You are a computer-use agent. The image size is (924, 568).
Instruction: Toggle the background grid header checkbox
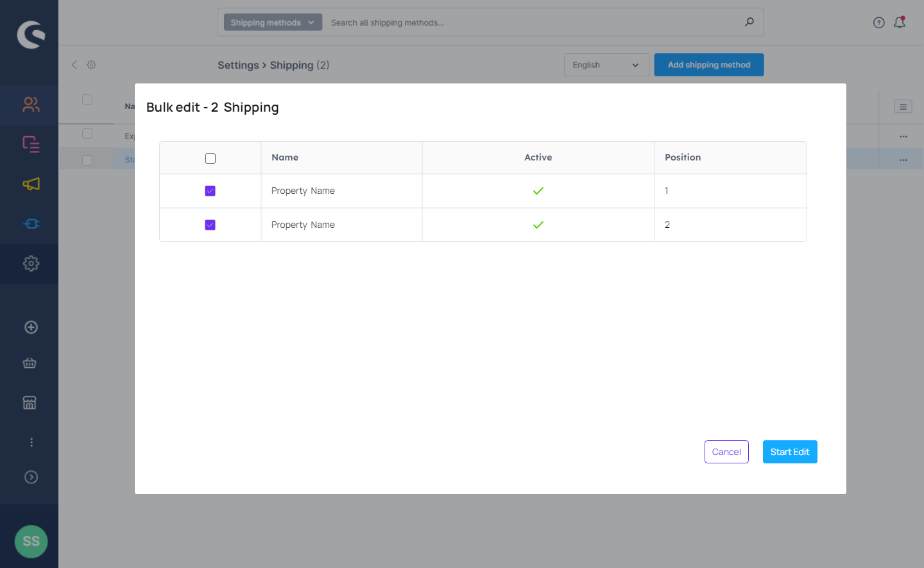[87, 99]
